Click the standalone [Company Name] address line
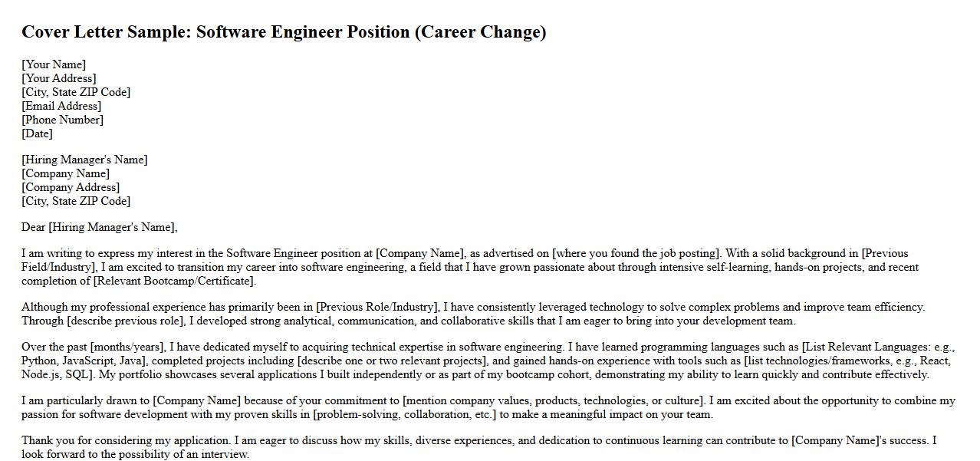Viewport: 980px width, 461px height. click(x=65, y=173)
